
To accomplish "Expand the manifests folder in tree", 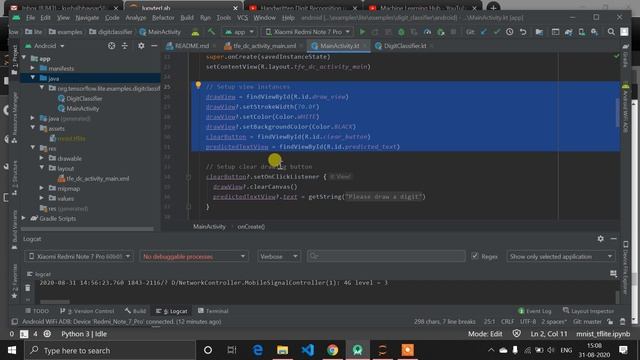I will [33, 68].
